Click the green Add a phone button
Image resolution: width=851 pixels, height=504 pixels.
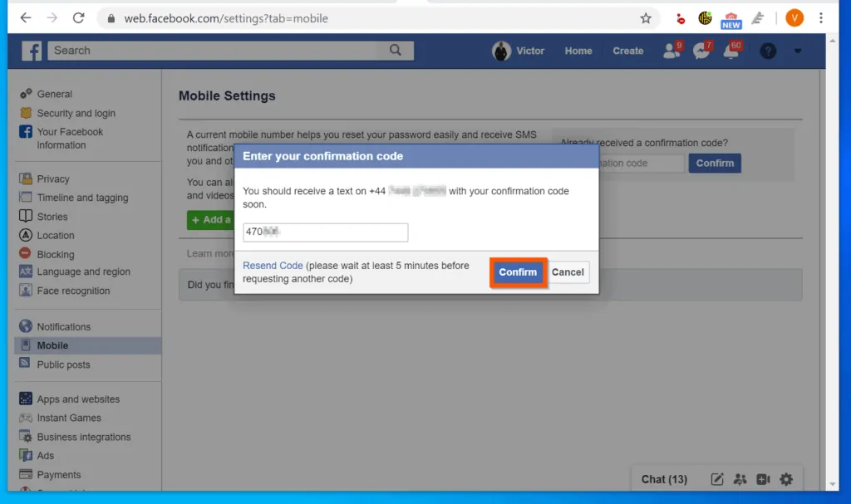click(x=210, y=220)
